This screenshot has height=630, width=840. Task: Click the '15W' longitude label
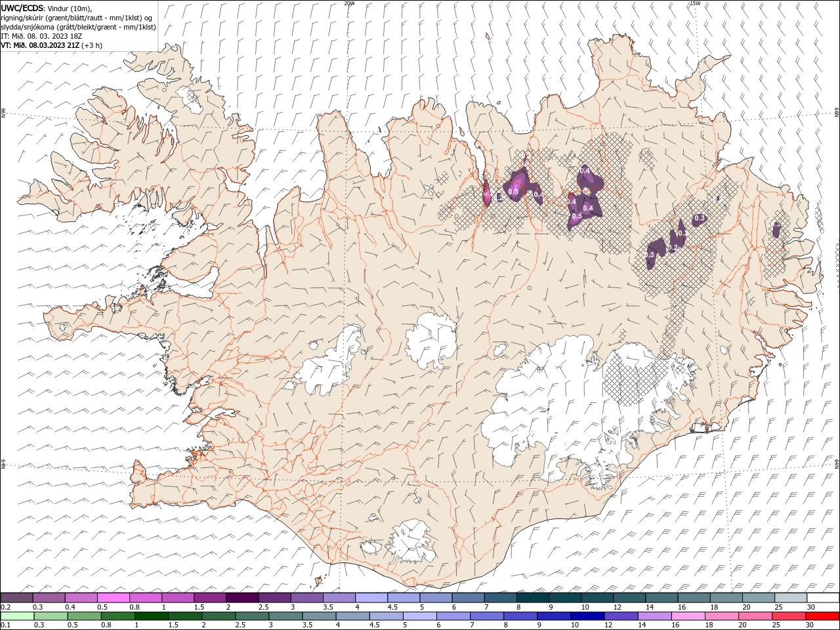695,3
